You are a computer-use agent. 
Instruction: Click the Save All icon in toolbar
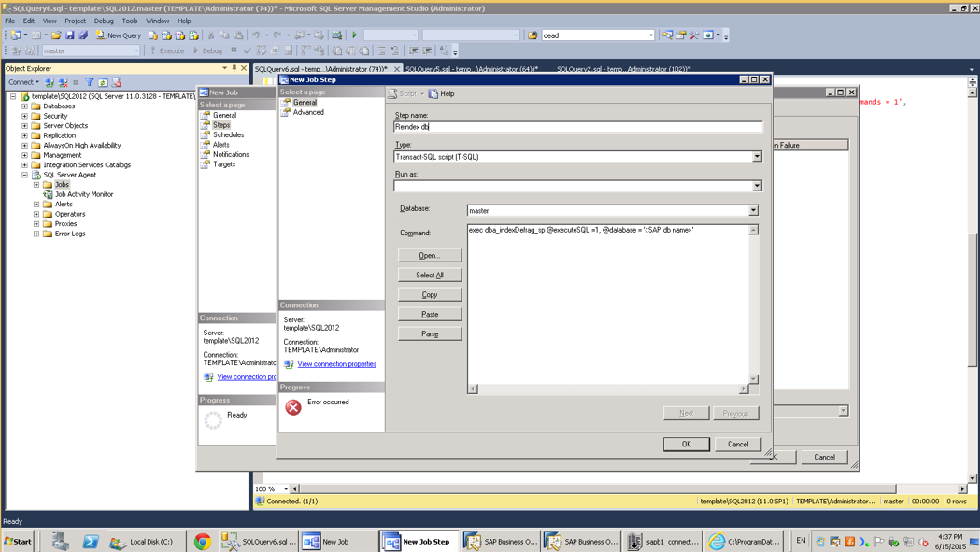[x=82, y=35]
